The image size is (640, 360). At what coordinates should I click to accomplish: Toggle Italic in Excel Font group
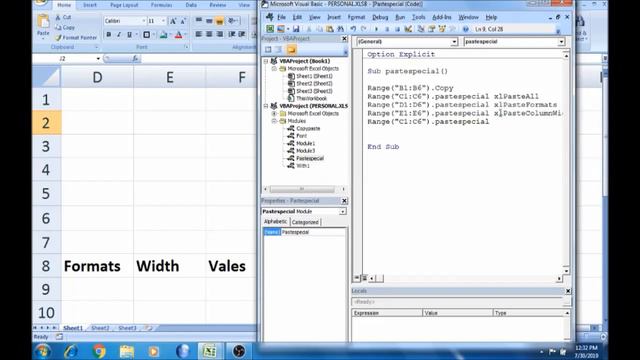119,35
